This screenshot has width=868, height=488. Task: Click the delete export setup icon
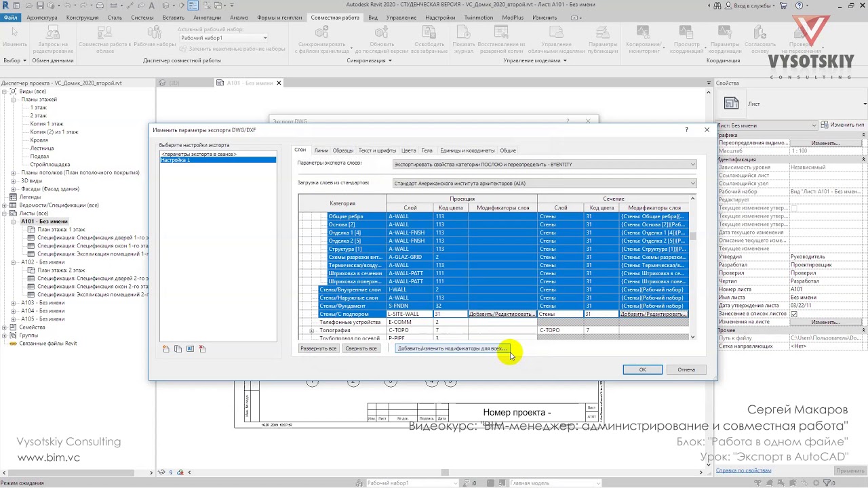tap(202, 349)
